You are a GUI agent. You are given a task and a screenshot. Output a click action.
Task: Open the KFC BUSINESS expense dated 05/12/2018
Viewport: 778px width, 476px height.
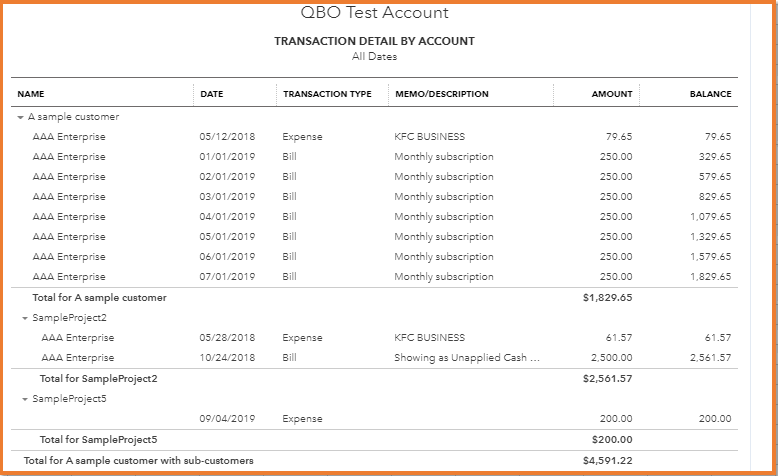point(429,137)
